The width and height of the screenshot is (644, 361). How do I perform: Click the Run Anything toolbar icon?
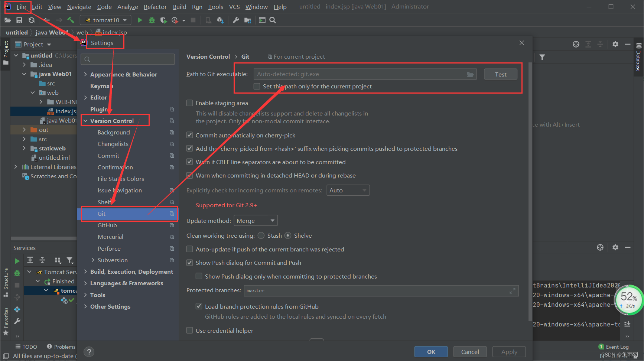point(262,20)
